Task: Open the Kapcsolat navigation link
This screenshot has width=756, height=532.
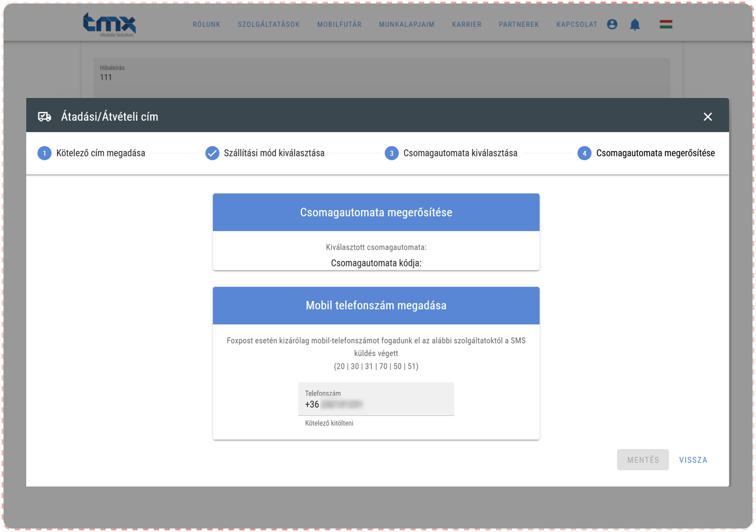Action: coord(577,24)
